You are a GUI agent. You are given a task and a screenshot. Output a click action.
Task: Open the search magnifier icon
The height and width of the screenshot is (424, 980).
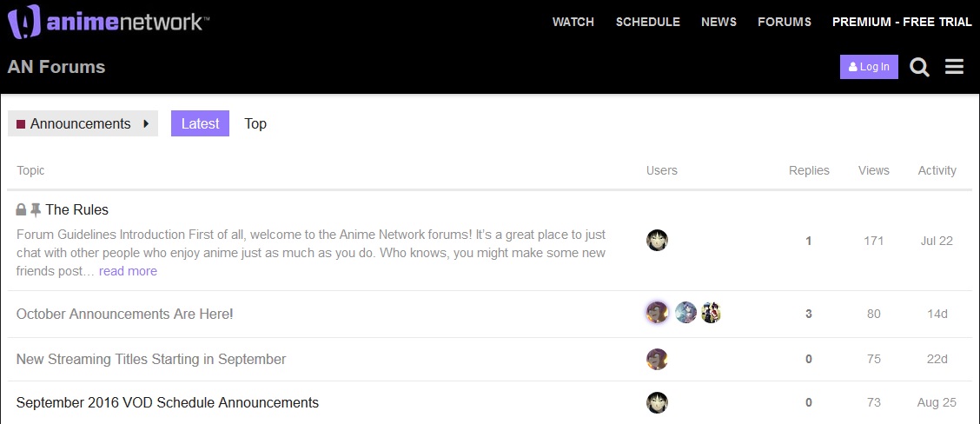919,67
